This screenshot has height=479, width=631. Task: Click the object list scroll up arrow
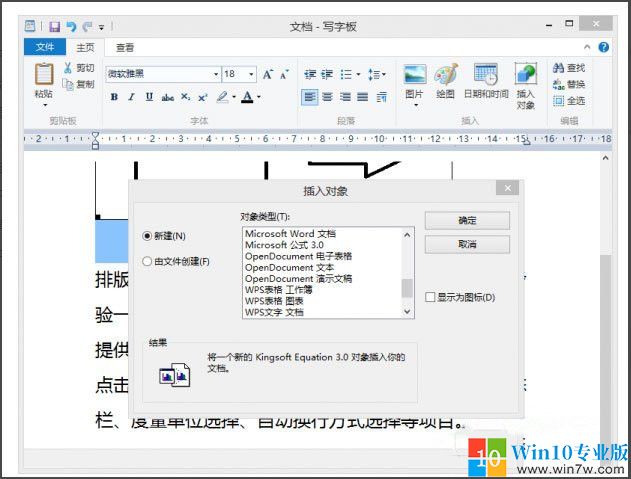tap(407, 235)
